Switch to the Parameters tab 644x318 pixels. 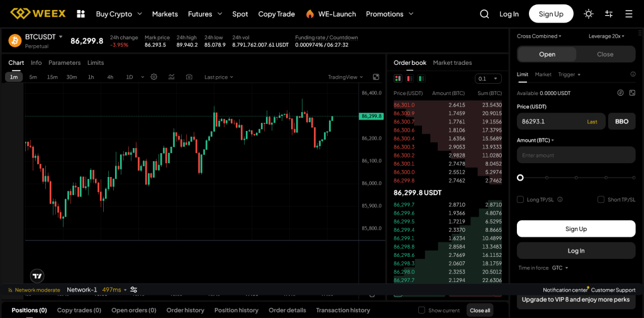[x=65, y=62]
